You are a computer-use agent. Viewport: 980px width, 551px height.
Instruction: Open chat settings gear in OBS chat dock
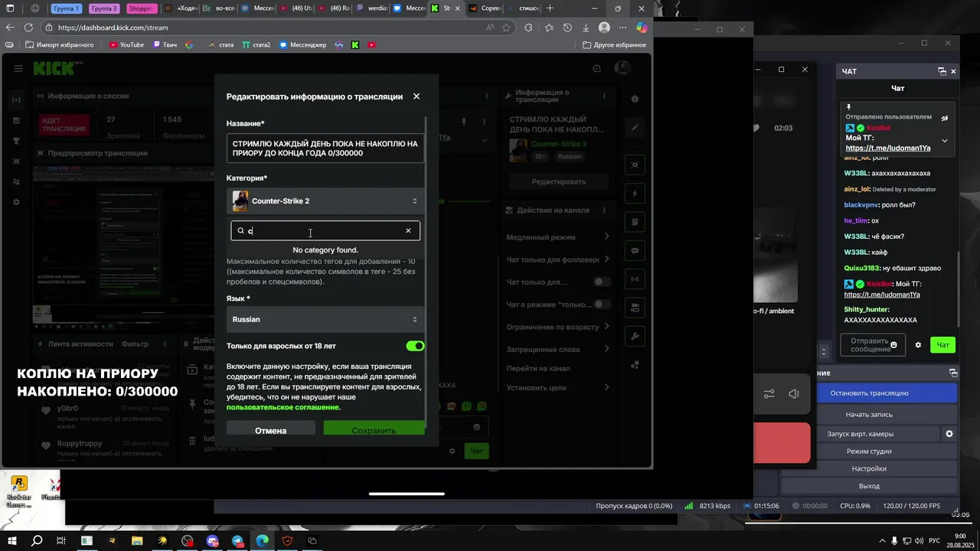tap(919, 345)
